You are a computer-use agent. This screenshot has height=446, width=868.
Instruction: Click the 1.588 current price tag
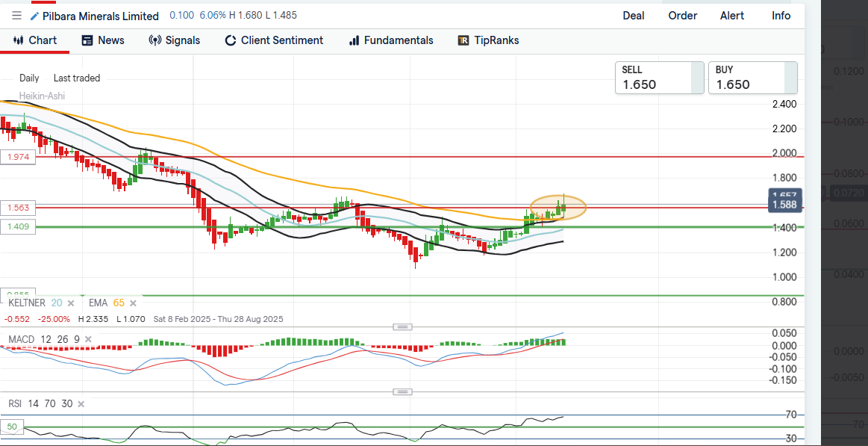[785, 205]
